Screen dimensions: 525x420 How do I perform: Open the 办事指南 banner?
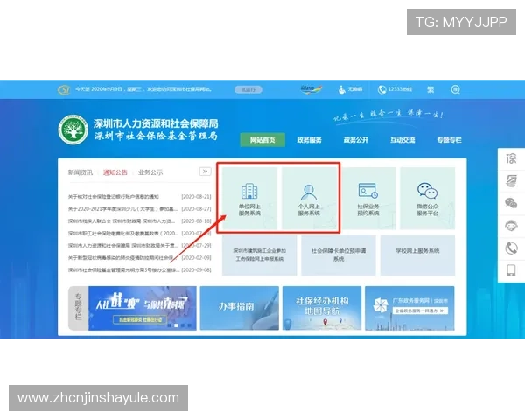(240, 308)
